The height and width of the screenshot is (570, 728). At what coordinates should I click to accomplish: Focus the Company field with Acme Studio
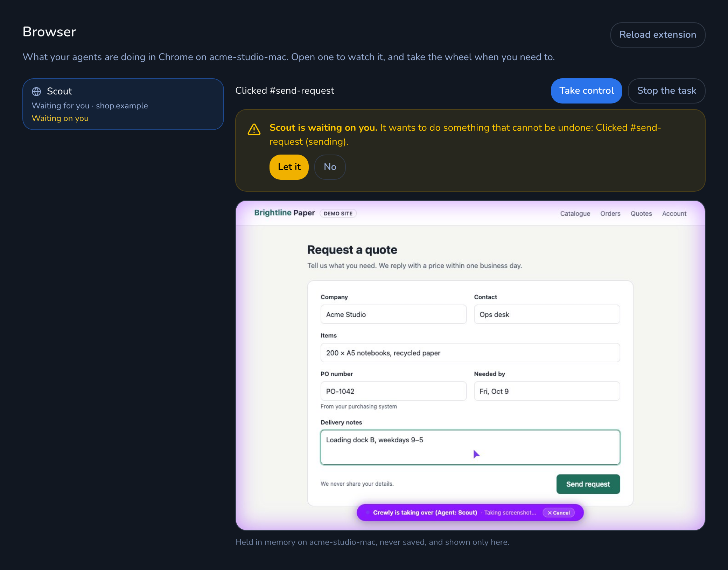[x=393, y=314]
